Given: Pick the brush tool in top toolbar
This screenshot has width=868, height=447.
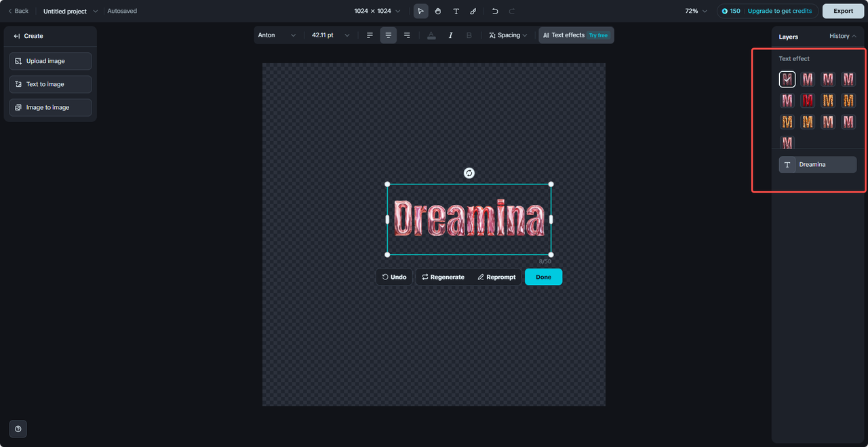Looking at the screenshot, I should 473,11.
